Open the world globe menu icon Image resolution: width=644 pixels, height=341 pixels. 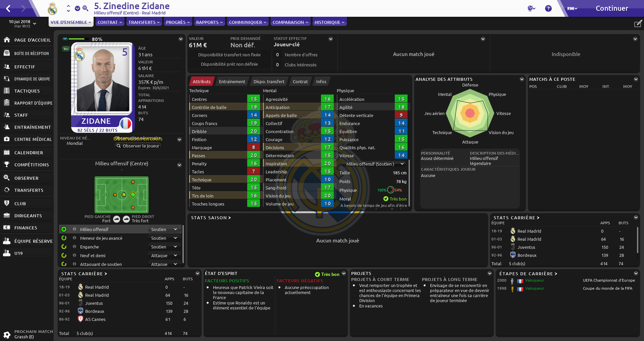point(531,8)
